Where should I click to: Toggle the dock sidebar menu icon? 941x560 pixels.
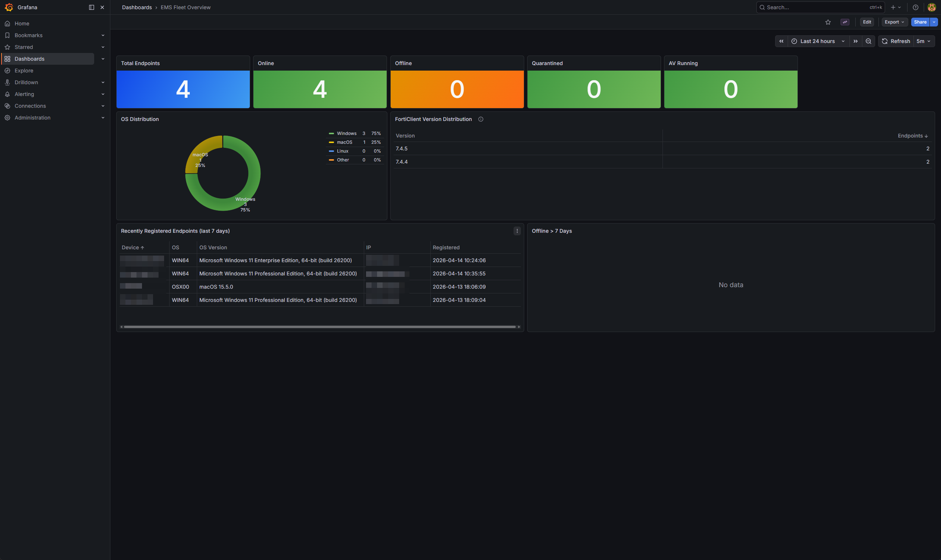[x=91, y=8]
